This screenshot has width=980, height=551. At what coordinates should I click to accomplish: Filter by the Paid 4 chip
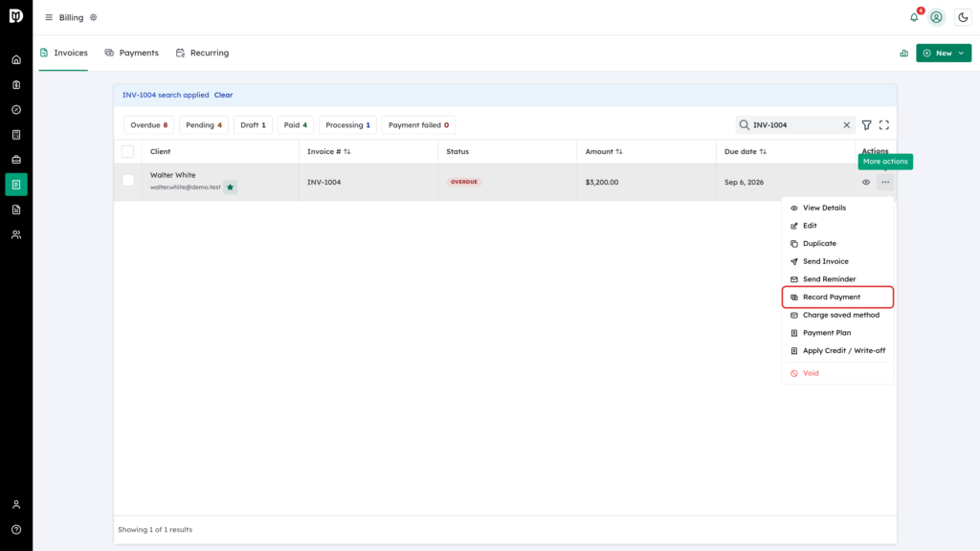296,125
